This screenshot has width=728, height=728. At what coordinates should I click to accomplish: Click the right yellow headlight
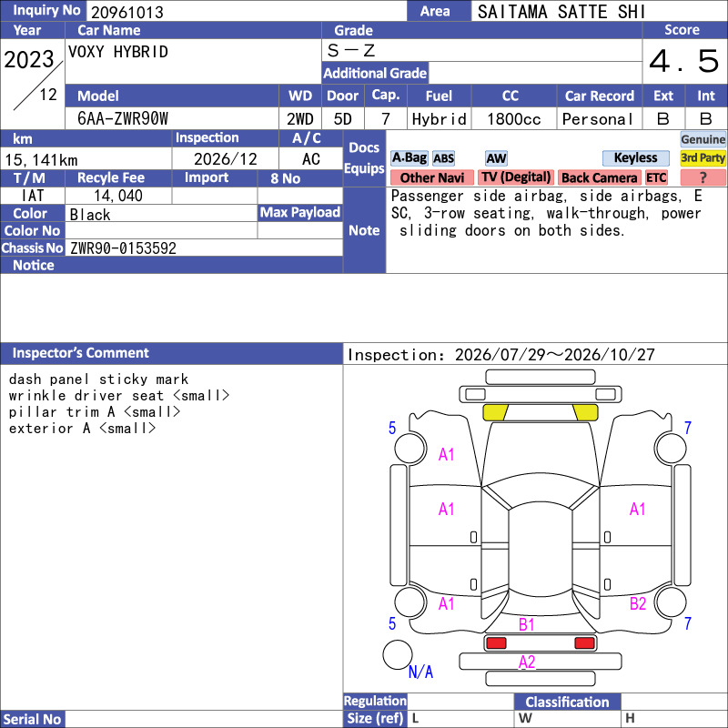[x=585, y=412]
